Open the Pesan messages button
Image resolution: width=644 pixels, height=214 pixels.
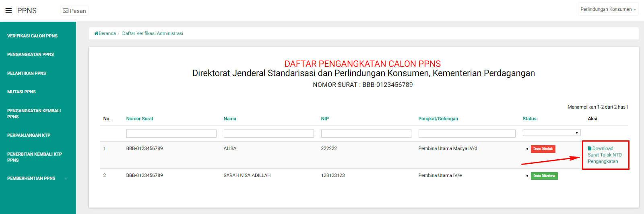point(74,11)
